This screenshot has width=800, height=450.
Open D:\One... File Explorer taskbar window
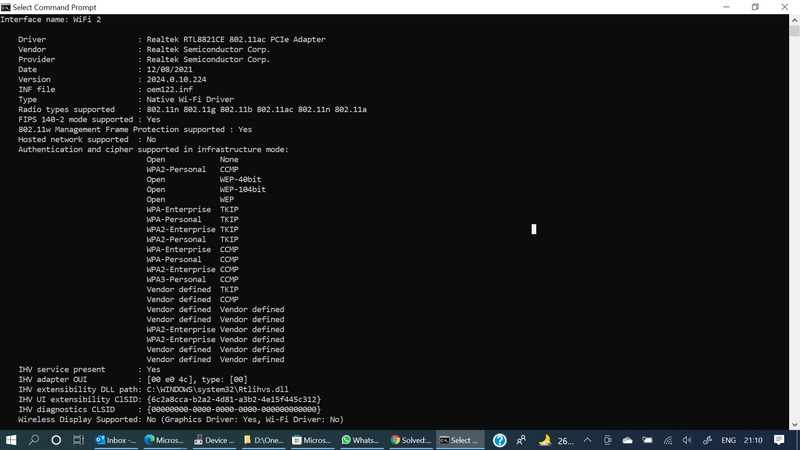(263, 440)
